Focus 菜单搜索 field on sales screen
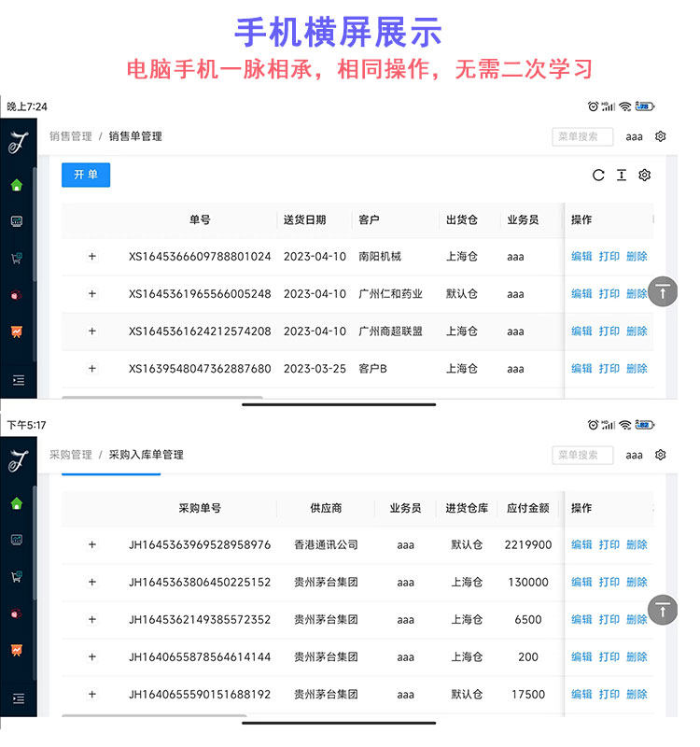Screen dimensions: 700x747 [x=582, y=136]
